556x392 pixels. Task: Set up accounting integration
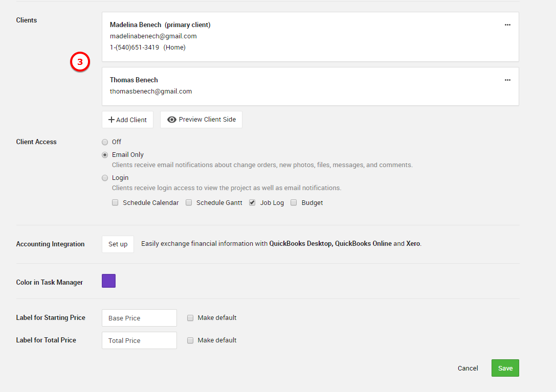(118, 244)
